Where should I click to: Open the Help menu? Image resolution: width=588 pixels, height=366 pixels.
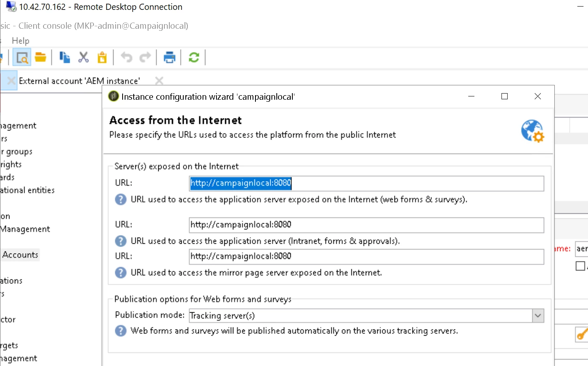click(21, 41)
